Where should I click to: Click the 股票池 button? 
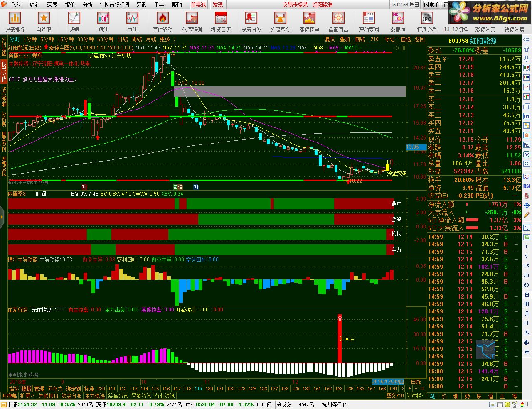[x=198, y=5]
